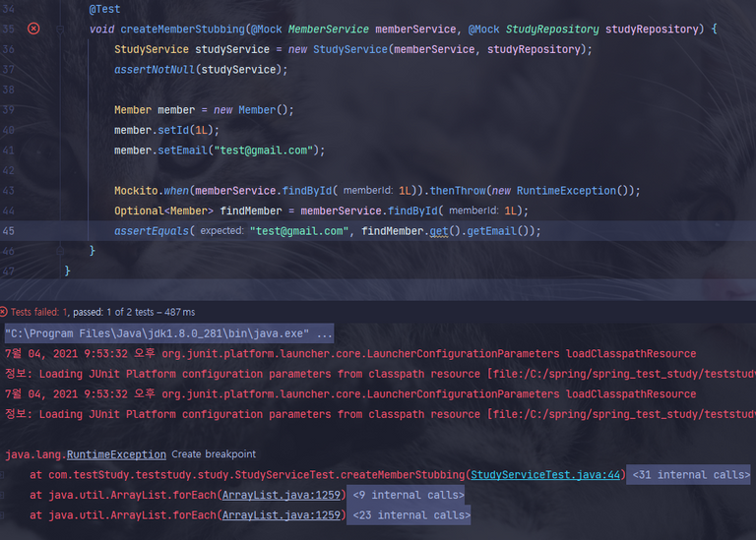This screenshot has height=540, width=756.
Task: Click the closing brace on line 47
Action: point(68,270)
